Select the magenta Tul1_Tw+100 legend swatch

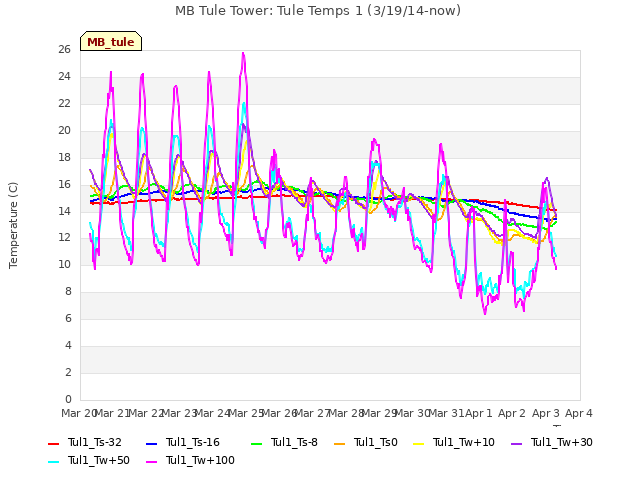click(x=151, y=461)
